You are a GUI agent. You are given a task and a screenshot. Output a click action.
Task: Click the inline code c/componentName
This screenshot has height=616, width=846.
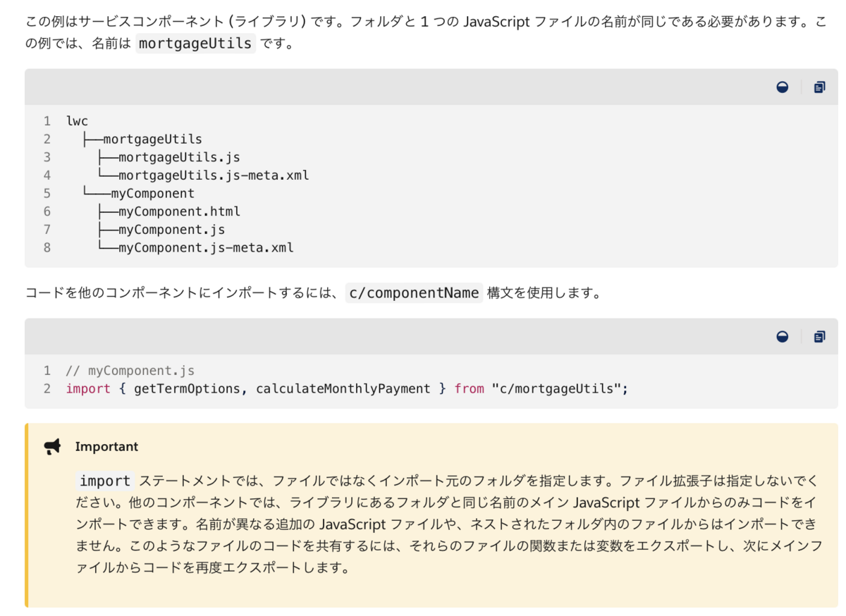414,292
